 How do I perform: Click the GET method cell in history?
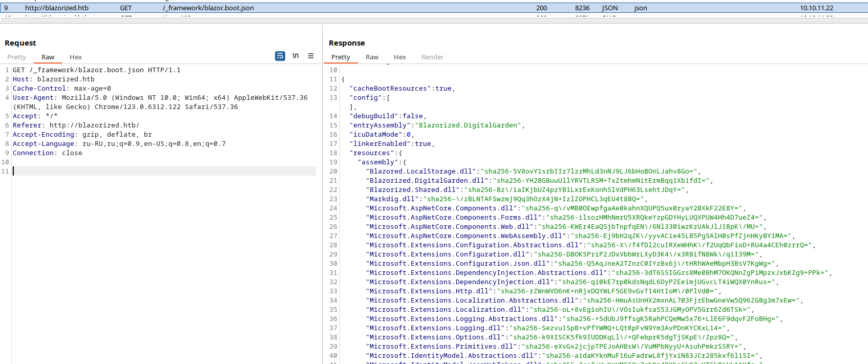(x=126, y=8)
